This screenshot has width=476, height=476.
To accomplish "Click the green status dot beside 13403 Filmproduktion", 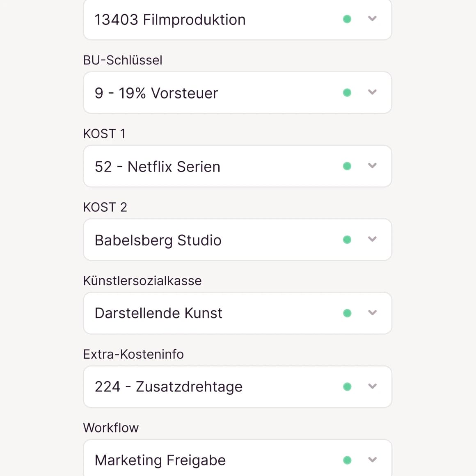I will (x=347, y=19).
